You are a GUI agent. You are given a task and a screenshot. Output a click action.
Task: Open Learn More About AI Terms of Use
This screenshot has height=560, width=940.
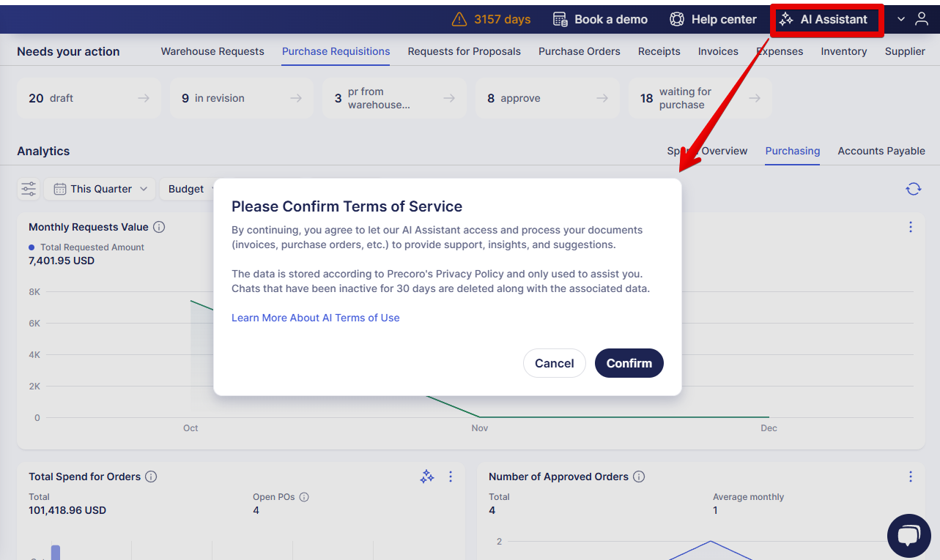click(315, 318)
